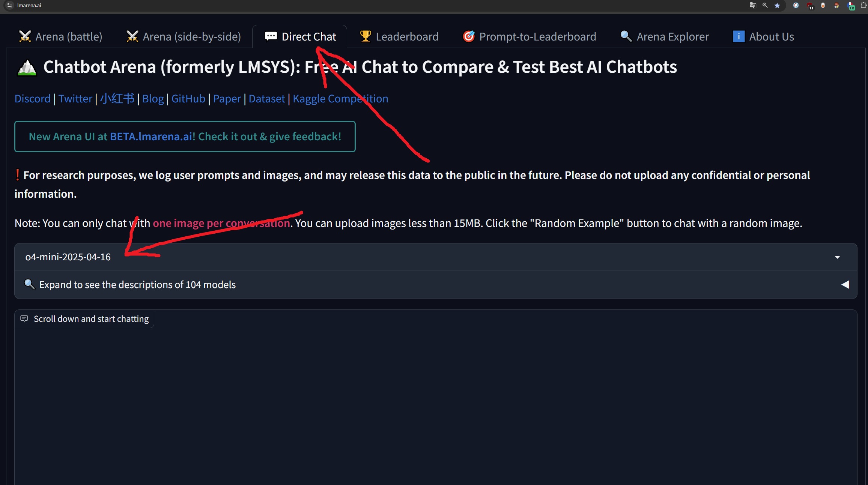Open the puzzle-piece Extensions menu
This screenshot has height=485, width=868.
tap(863, 5)
